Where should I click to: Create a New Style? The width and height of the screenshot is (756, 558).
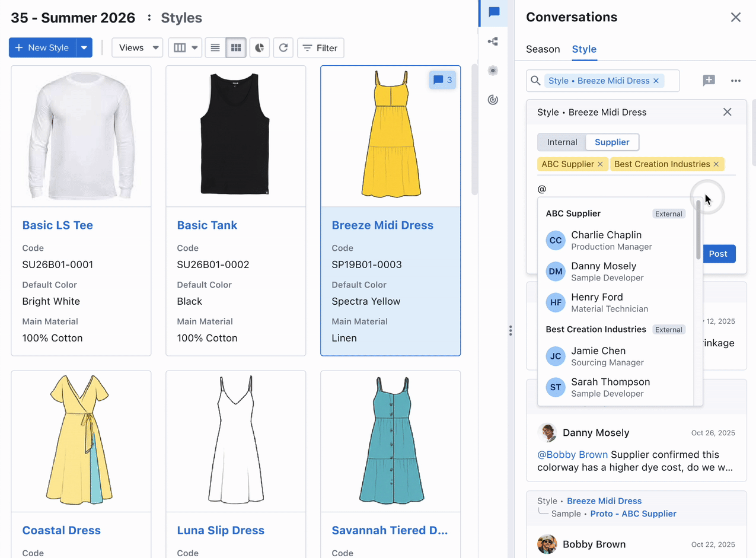(42, 48)
